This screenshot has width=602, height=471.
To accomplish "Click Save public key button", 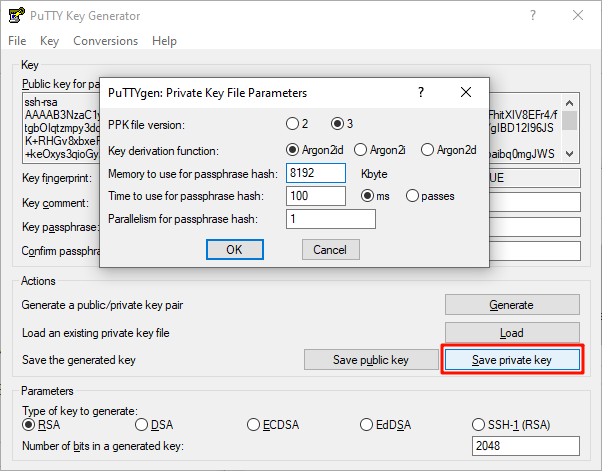I will pos(371,360).
